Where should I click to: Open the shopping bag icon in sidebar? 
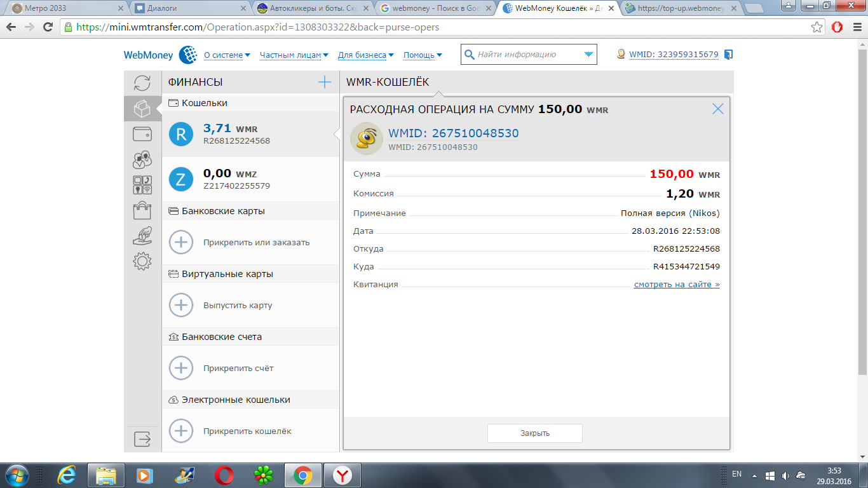(142, 210)
